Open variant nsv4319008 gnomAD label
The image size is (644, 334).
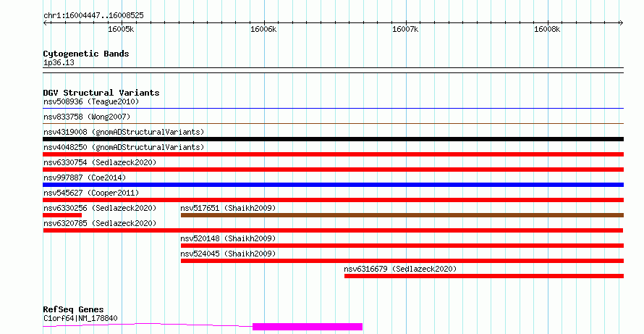point(124,132)
